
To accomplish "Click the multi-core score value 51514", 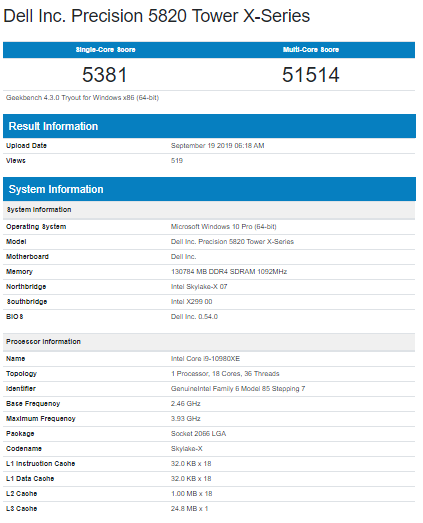I will pos(311,74).
